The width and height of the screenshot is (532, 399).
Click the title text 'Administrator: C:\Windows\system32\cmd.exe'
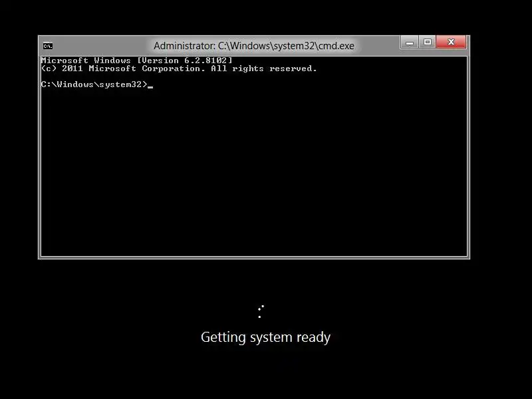254,46
